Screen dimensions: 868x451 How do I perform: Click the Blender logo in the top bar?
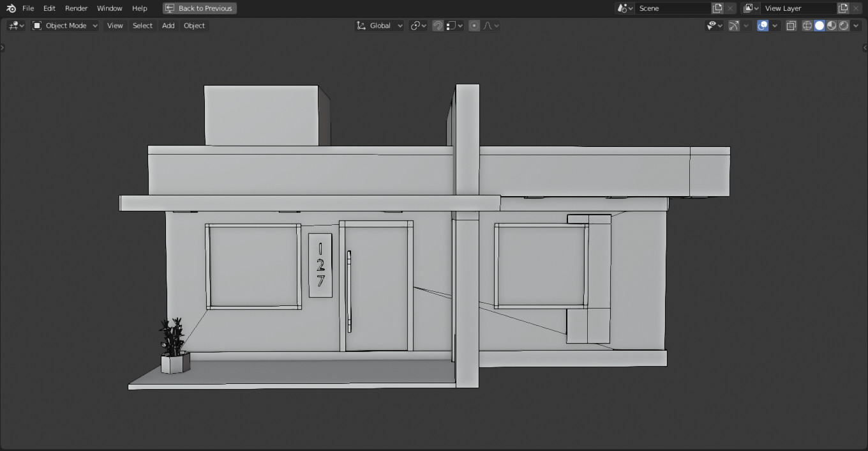click(x=10, y=8)
